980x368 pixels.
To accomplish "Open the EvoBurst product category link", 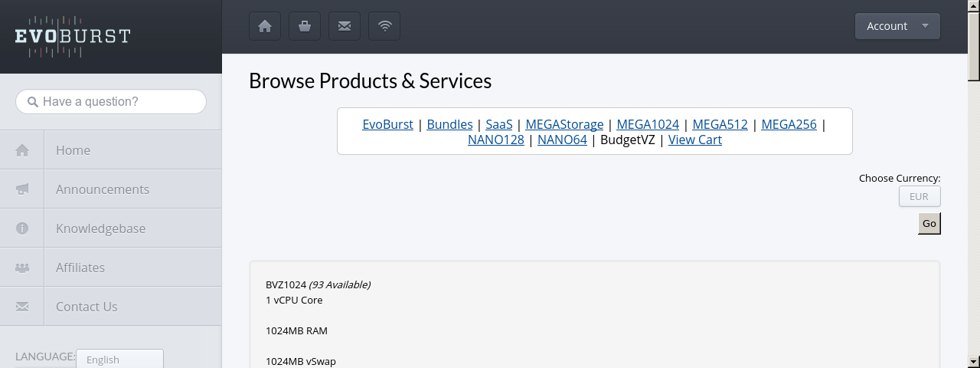I will (387, 124).
